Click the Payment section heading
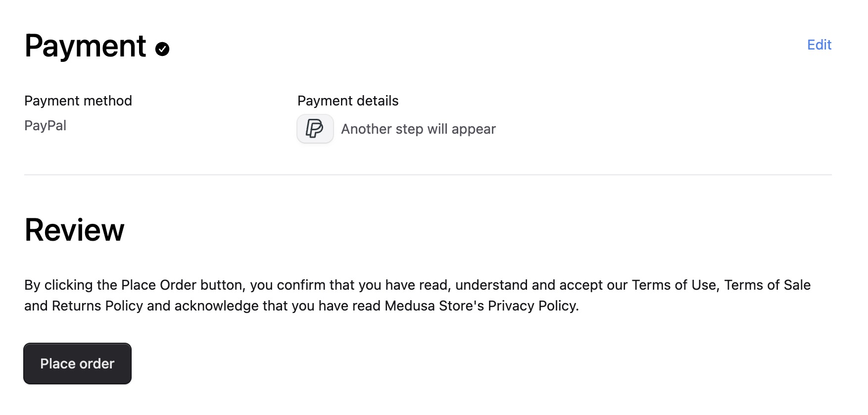The image size is (868, 415). 86,46
